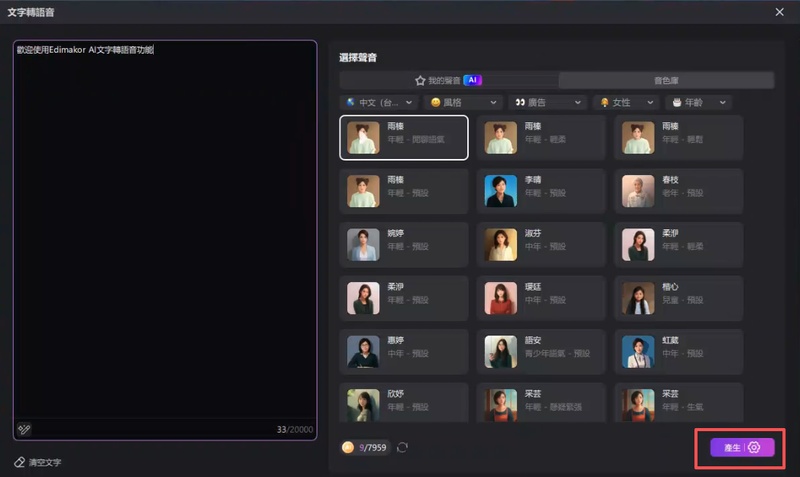Click the 文字轉語音 window title

(31, 12)
